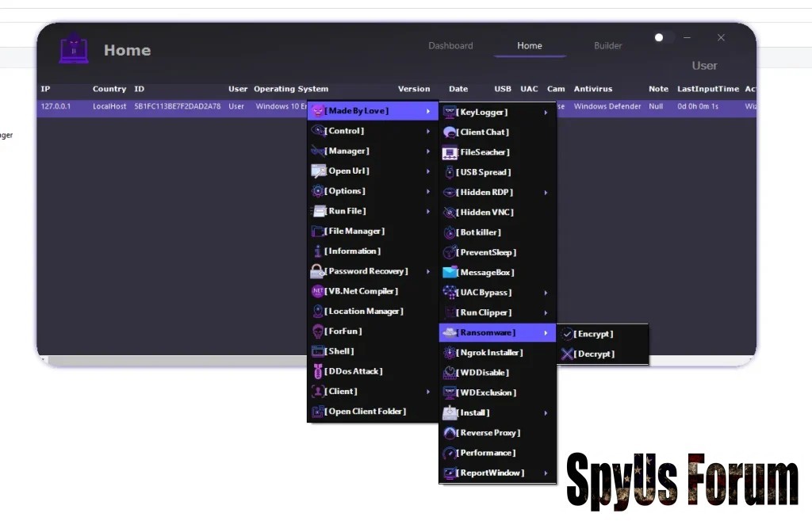812x521 pixels.
Task: Expand the ReportWindow submenu arrow
Action: coord(546,473)
